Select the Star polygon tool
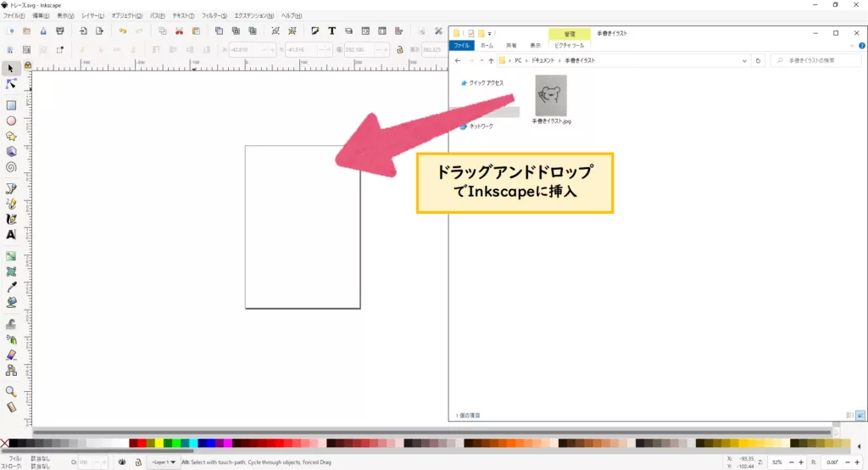The image size is (868, 470). click(x=10, y=137)
